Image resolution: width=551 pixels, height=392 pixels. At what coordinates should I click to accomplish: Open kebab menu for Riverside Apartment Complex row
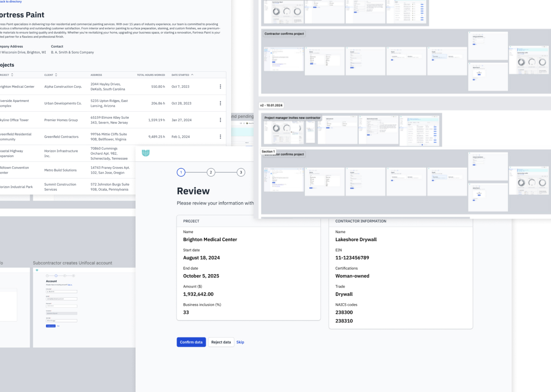(220, 103)
